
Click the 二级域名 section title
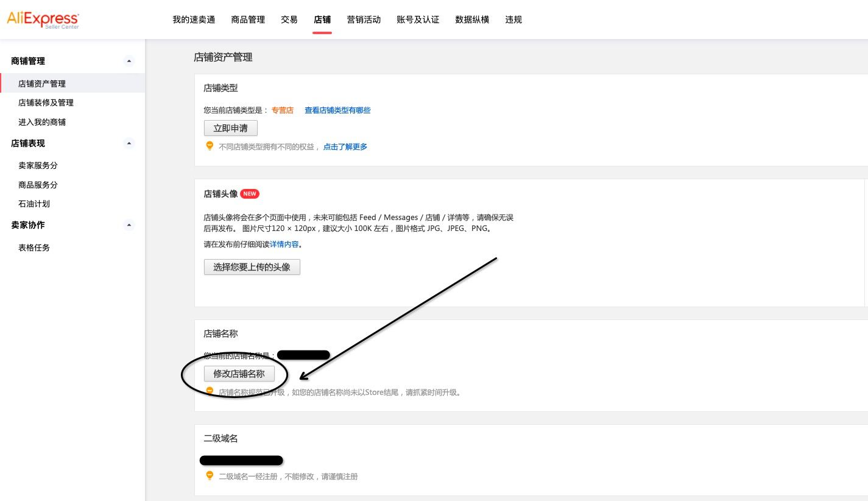click(x=221, y=439)
